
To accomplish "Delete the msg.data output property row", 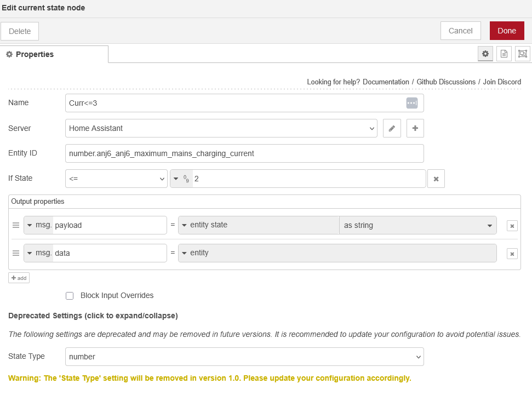I will pyautogui.click(x=512, y=253).
